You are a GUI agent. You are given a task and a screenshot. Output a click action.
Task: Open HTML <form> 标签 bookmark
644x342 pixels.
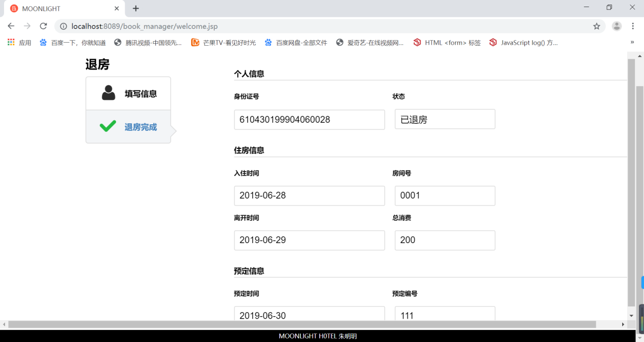(447, 43)
